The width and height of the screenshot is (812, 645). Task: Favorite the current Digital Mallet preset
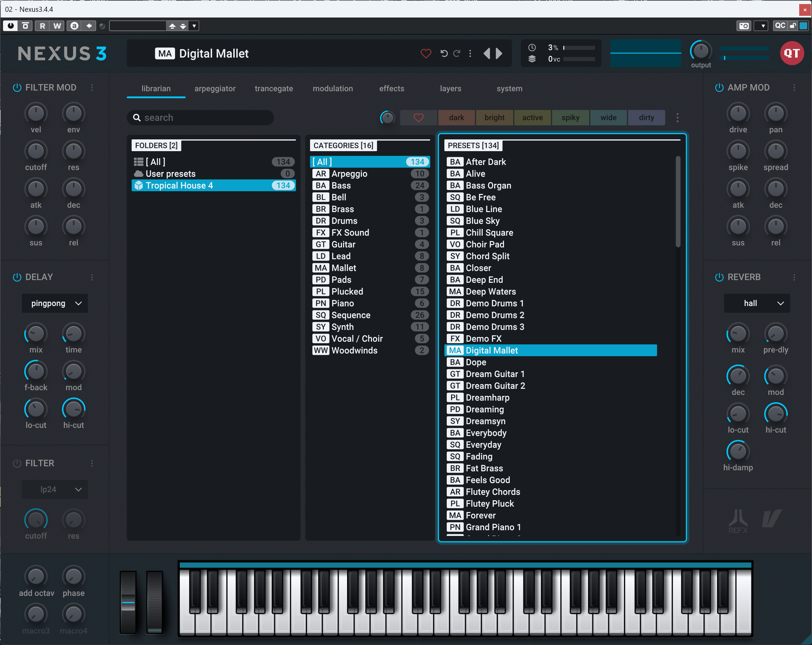coord(426,54)
